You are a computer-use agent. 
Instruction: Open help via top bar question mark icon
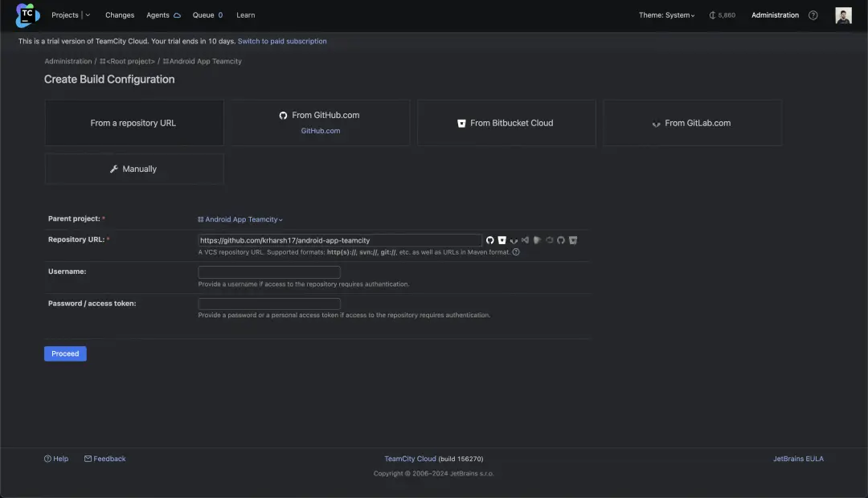tap(813, 15)
